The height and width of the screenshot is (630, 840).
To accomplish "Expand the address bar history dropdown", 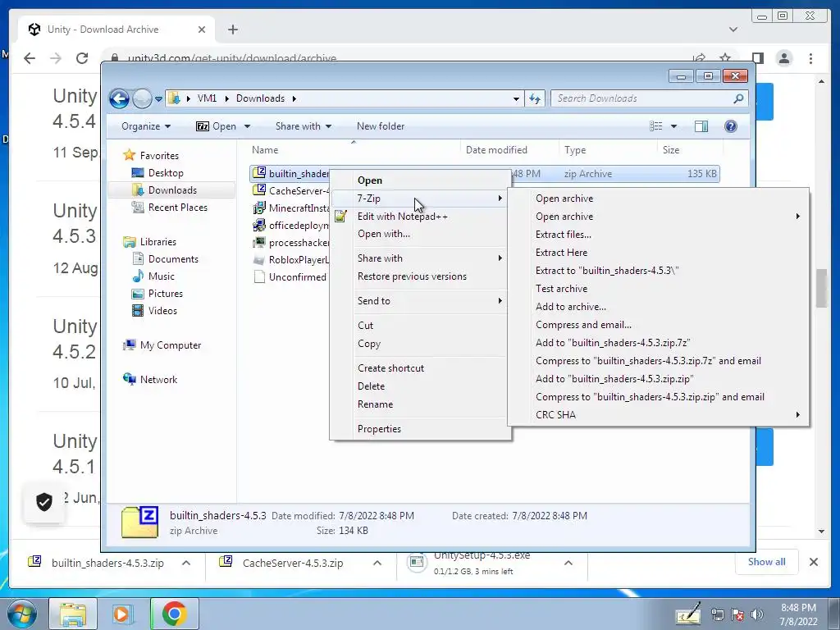I will click(x=516, y=98).
